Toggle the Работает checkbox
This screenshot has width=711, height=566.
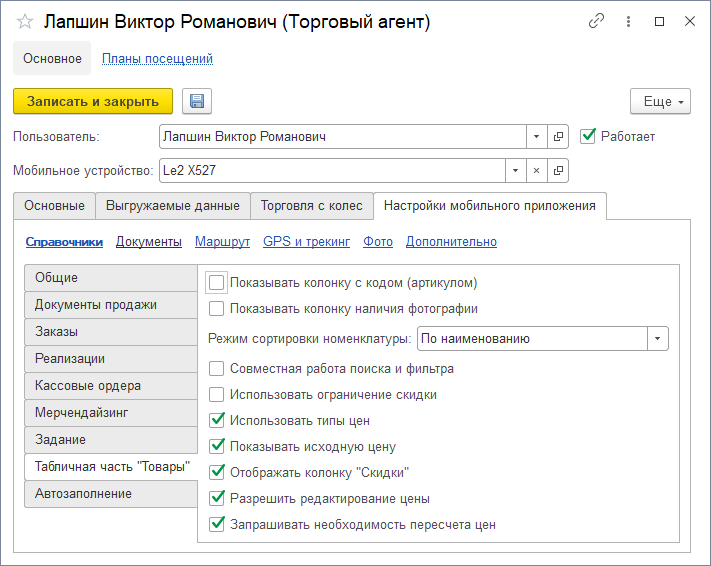[588, 136]
